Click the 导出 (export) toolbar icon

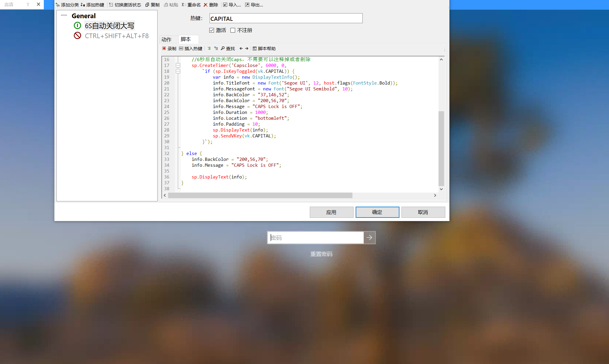tap(247, 5)
